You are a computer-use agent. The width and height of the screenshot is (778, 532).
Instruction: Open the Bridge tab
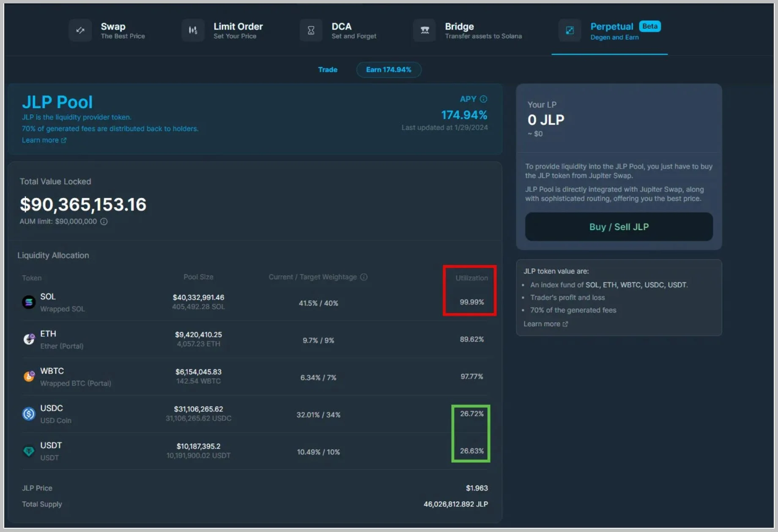point(468,31)
